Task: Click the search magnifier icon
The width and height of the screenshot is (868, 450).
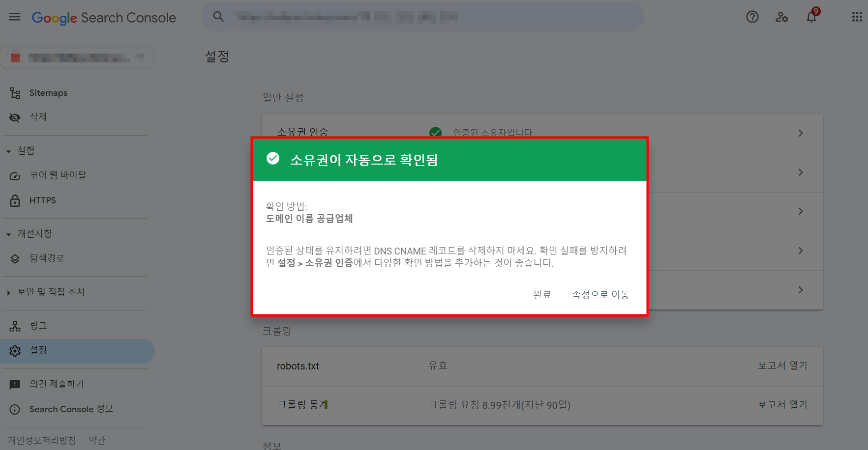Action: pyautogui.click(x=218, y=17)
